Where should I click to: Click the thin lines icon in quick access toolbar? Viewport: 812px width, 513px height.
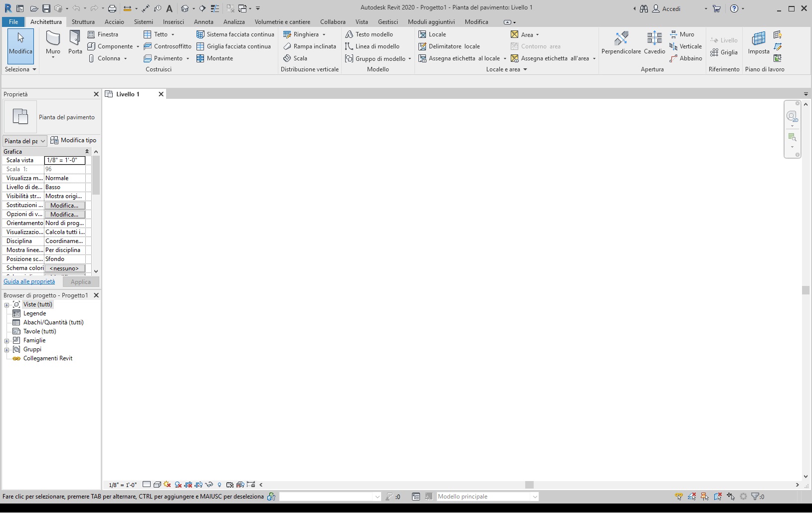pos(214,8)
